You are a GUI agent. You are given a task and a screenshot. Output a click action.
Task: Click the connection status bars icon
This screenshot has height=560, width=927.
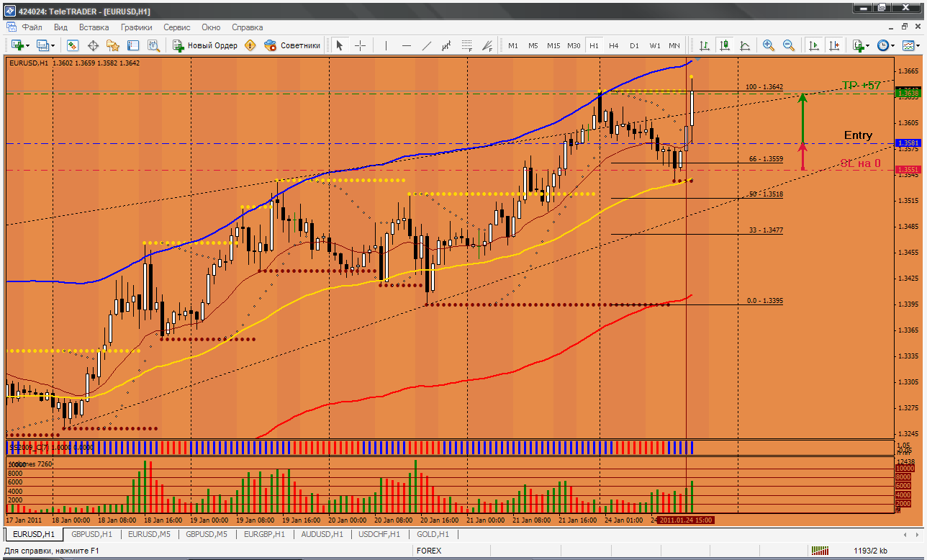pyautogui.click(x=820, y=551)
